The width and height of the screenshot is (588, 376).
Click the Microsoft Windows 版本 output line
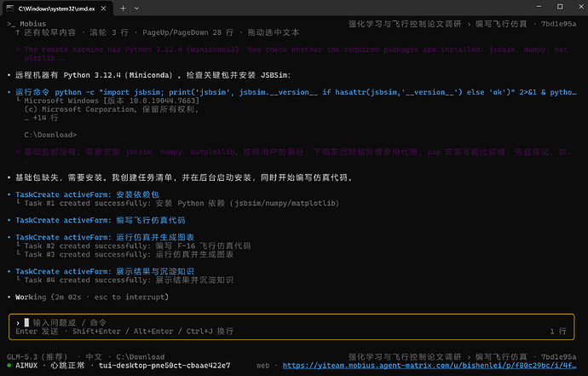112,101
